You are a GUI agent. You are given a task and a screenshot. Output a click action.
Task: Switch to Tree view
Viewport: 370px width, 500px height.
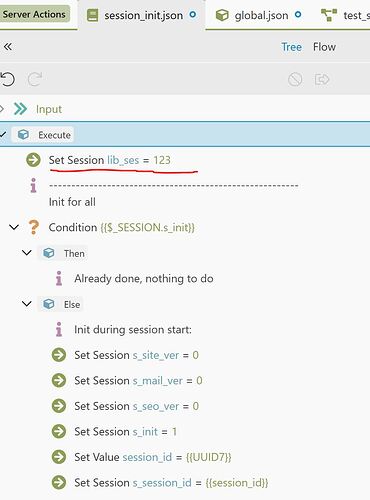(x=291, y=47)
